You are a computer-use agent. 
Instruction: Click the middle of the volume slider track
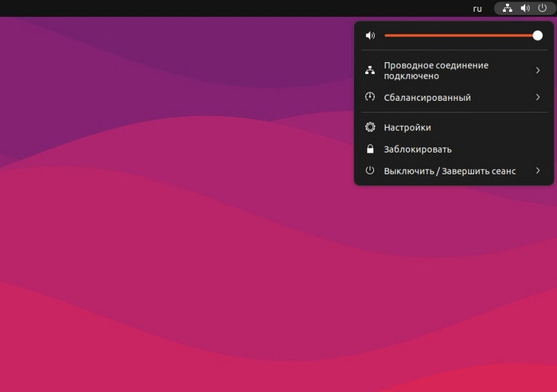[461, 36]
